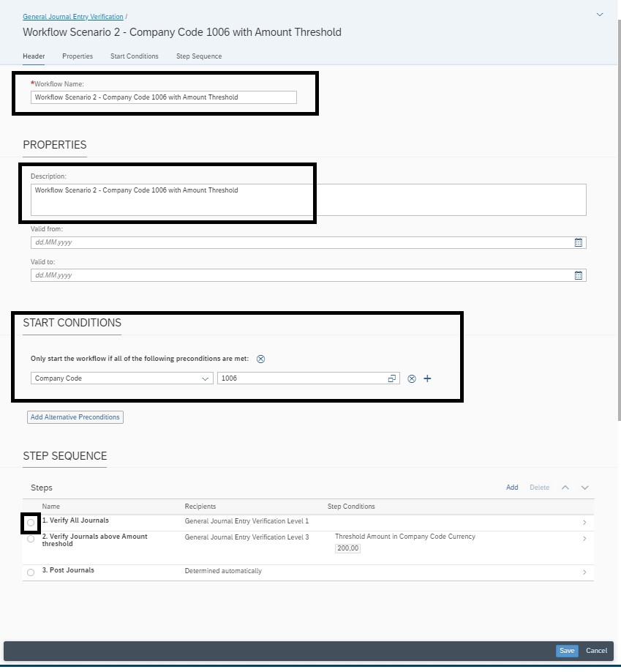621x672 pixels.
Task: Click General Journal Entry Verification Level 3 recipient
Action: click(x=246, y=537)
